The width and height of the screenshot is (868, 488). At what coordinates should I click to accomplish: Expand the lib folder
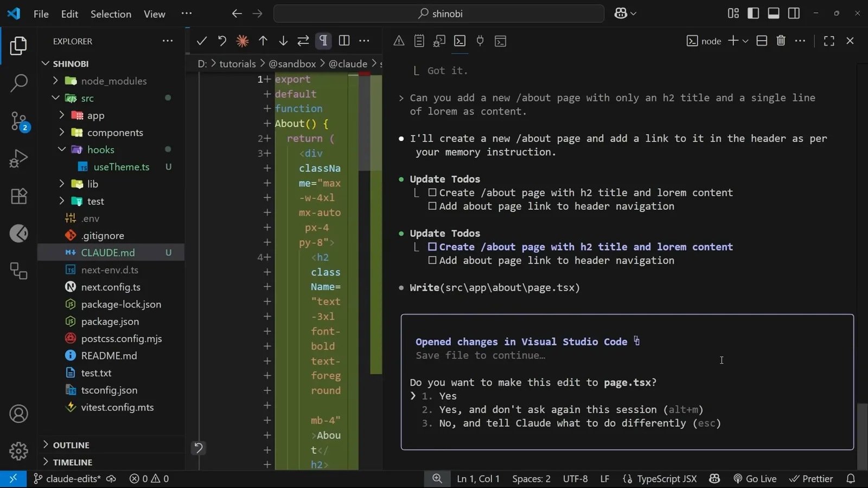point(61,184)
